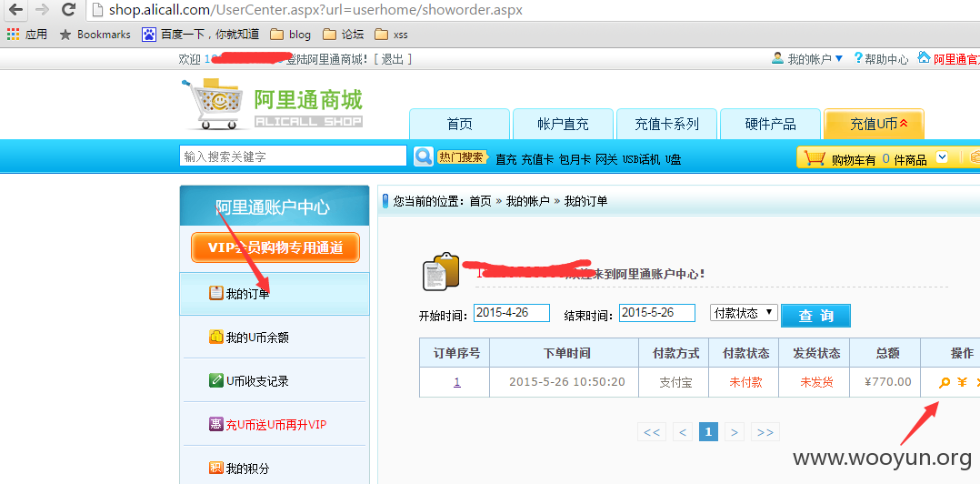Click the 未付款 status cell
980x484 pixels.
pyautogui.click(x=743, y=381)
